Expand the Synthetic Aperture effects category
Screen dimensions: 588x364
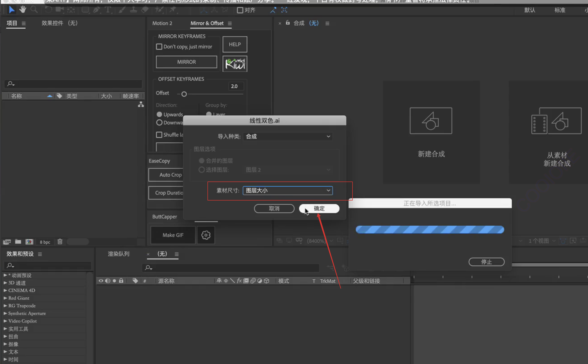pyautogui.click(x=5, y=313)
